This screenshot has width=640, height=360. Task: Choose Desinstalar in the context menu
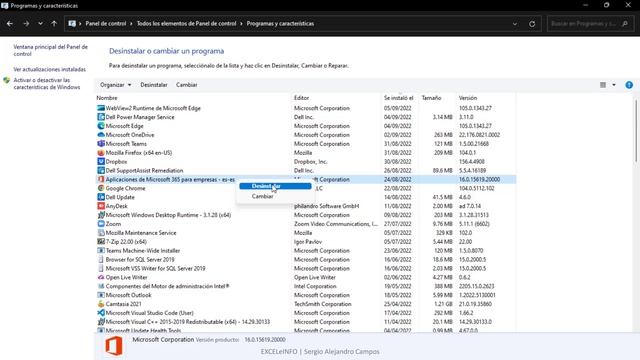tap(275, 186)
